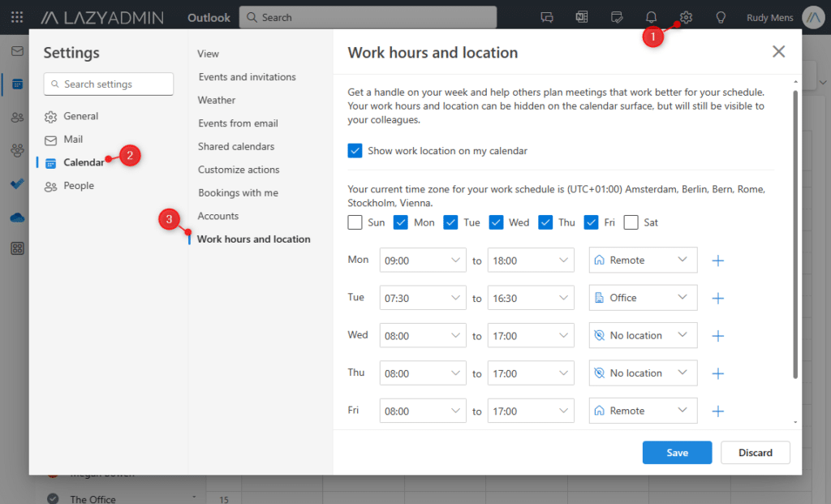
Task: Open To Do from the left sidebar
Action: [x=18, y=183]
